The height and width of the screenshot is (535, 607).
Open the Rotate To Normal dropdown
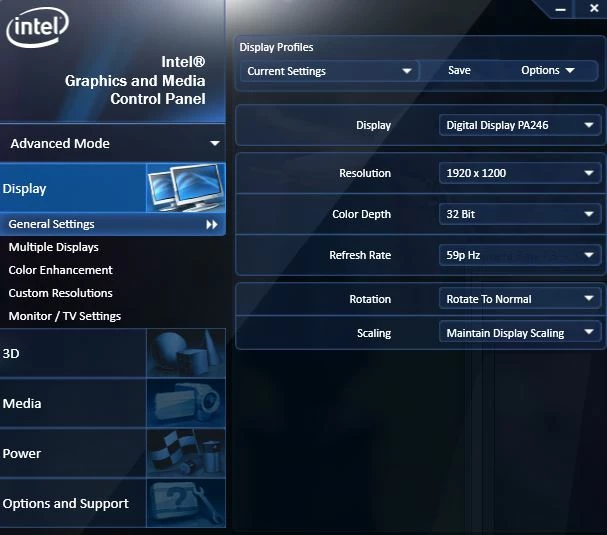(x=520, y=299)
